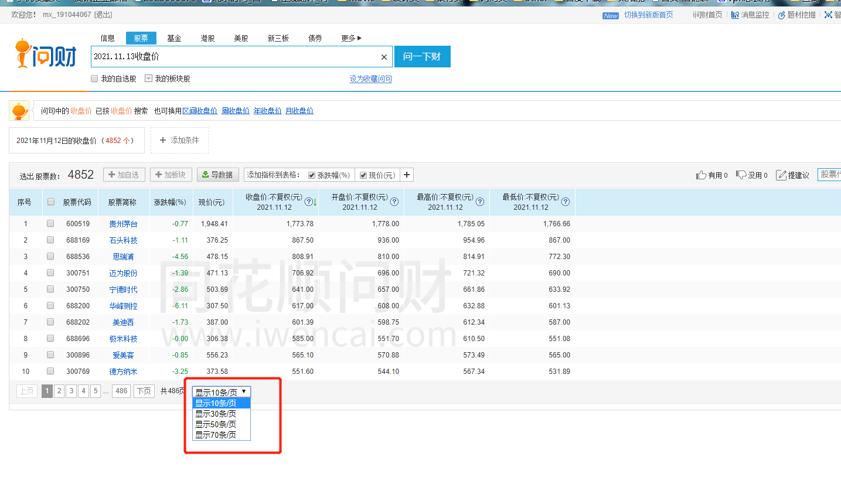Click the thumbs-up 有用 icon
The height and width of the screenshot is (504, 841).
click(701, 175)
